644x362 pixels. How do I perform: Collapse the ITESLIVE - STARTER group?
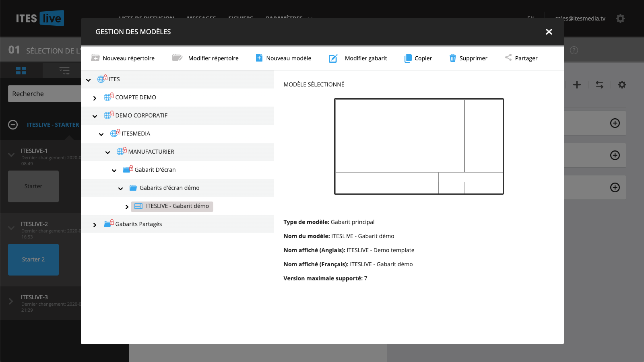pos(13,125)
